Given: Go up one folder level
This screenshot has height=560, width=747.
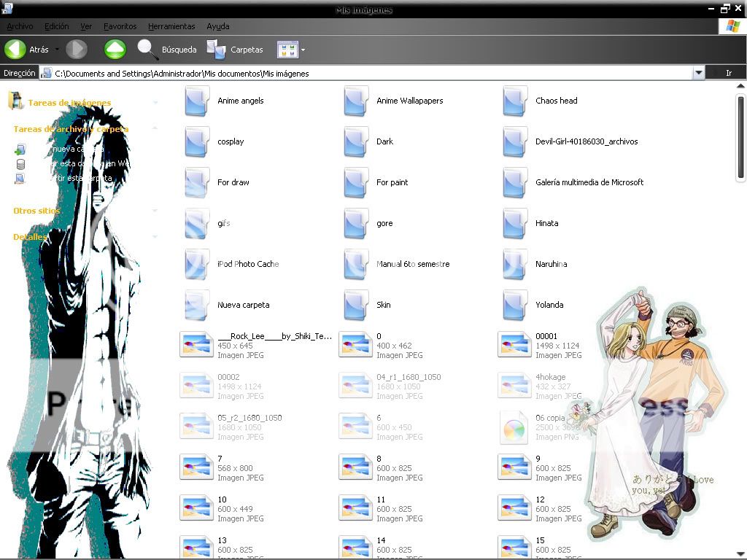Looking at the screenshot, I should pos(115,49).
